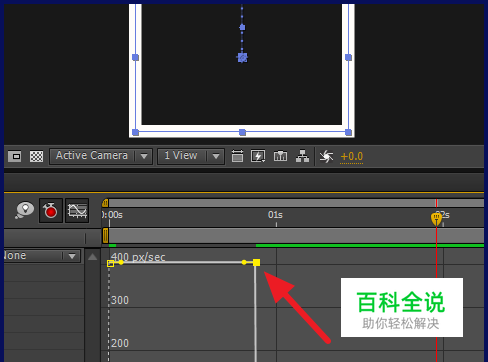Viewport: 488px width, 362px height.
Task: Click the work area start handle
Action: tap(105, 236)
